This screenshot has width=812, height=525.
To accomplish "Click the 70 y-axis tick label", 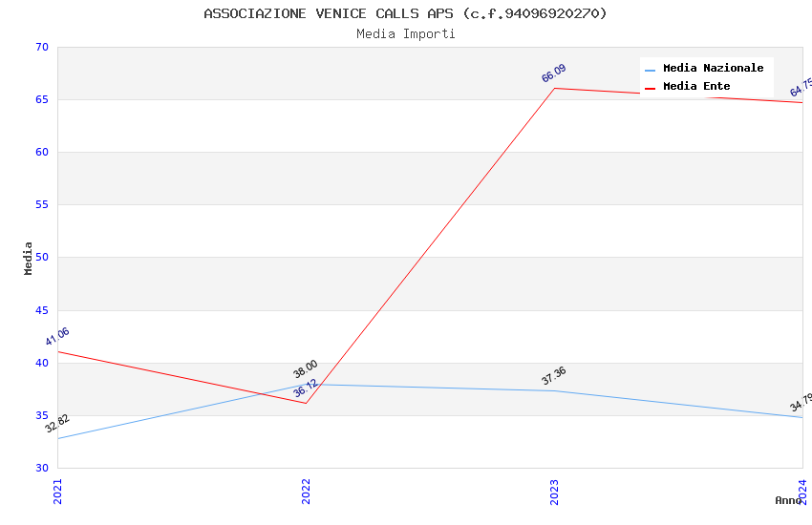I will (41, 48).
